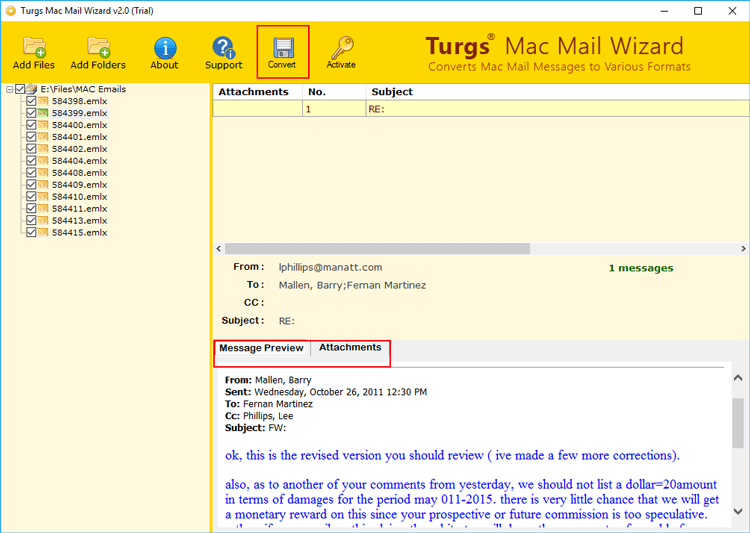
Task: Select 584398.emlx file name in tree
Action: coord(79,101)
